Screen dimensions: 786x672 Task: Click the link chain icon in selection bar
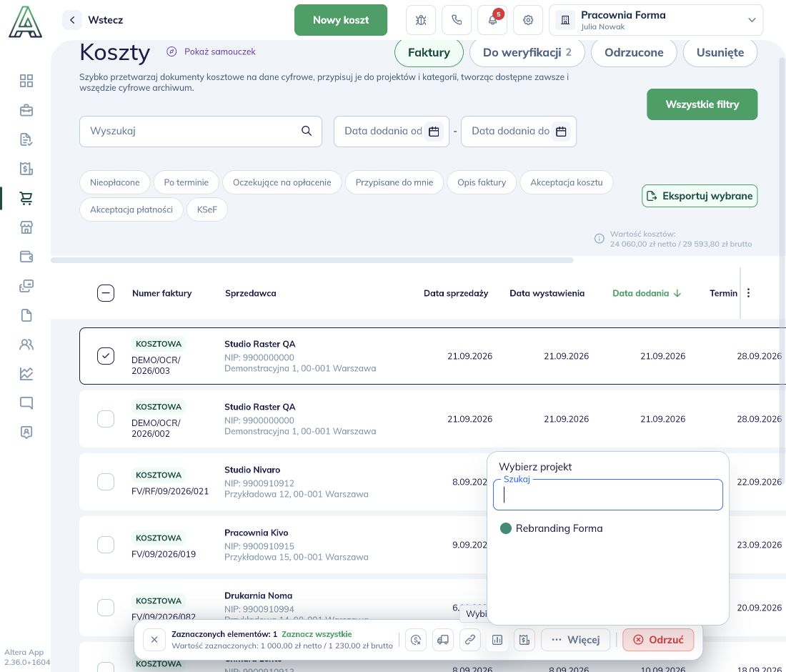[x=469, y=639]
